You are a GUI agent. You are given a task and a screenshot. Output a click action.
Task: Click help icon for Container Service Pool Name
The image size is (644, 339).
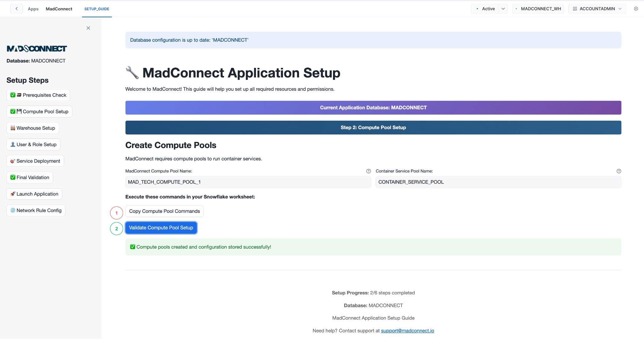[x=619, y=171]
